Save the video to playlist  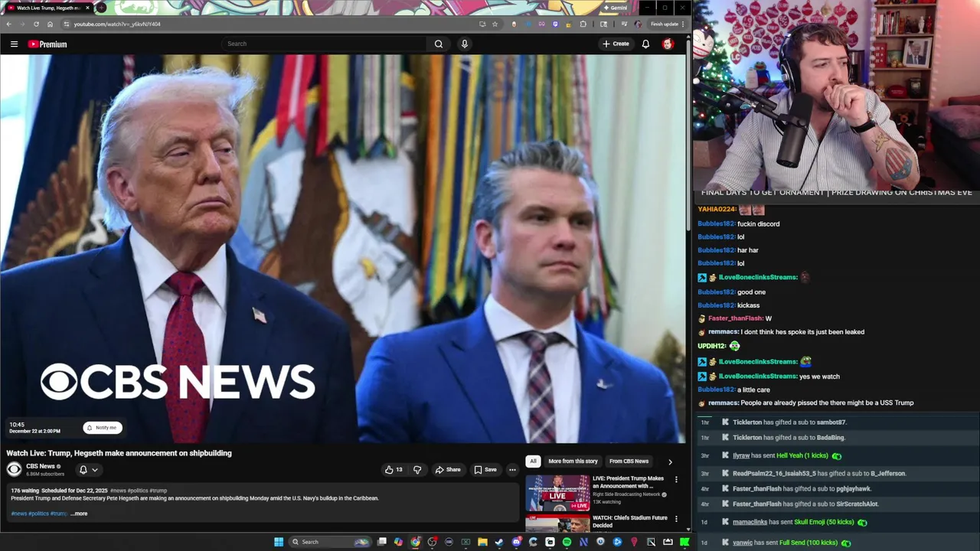pyautogui.click(x=485, y=469)
